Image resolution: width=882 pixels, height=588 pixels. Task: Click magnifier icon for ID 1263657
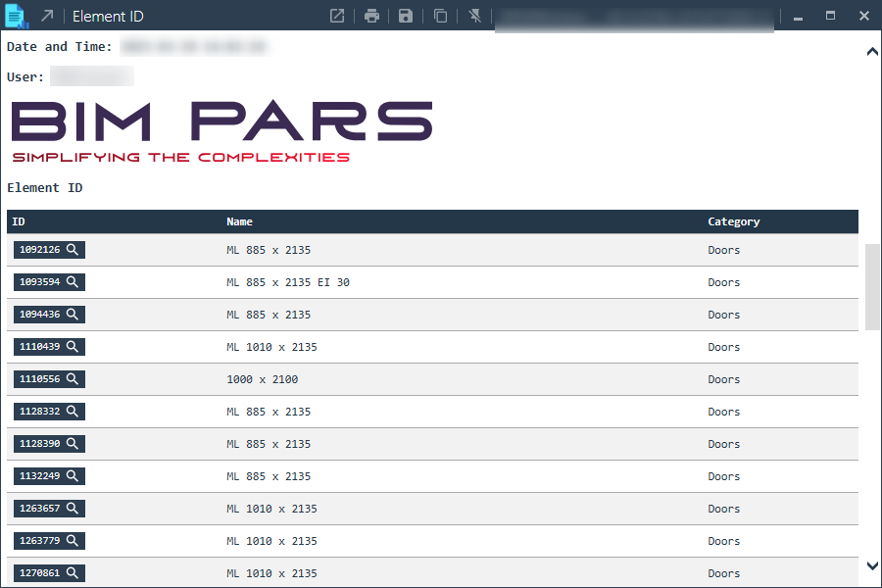(x=73, y=509)
